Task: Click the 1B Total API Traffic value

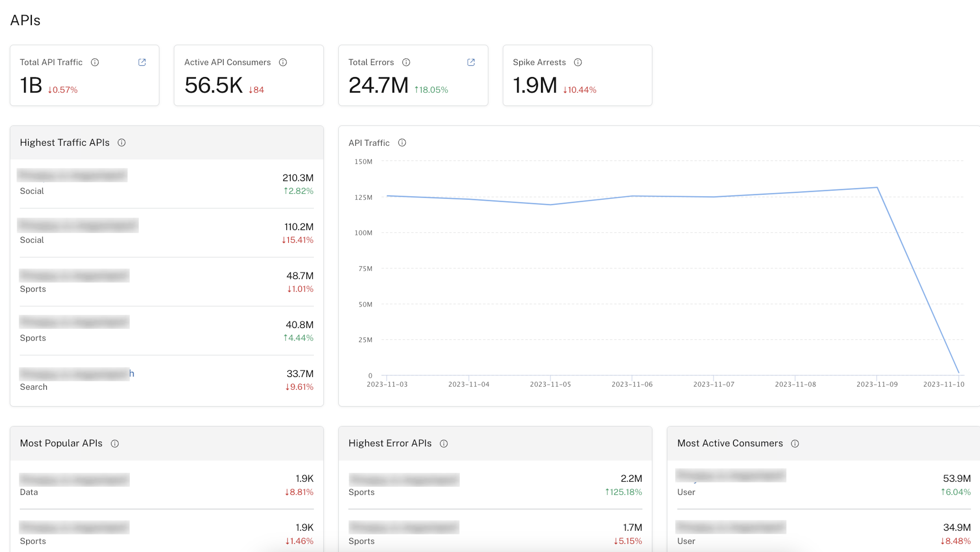Action: 31,85
